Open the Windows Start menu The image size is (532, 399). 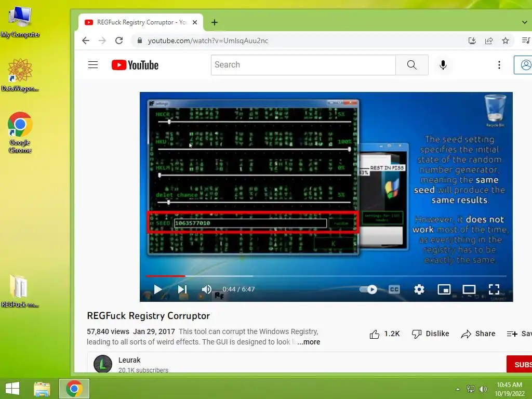(12, 389)
